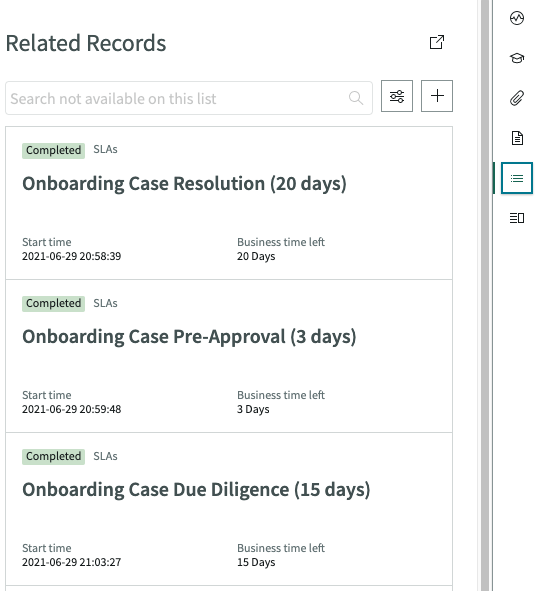The height and width of the screenshot is (591, 537).
Task: Click the SLAs label on Resolution card
Action: tap(106, 150)
